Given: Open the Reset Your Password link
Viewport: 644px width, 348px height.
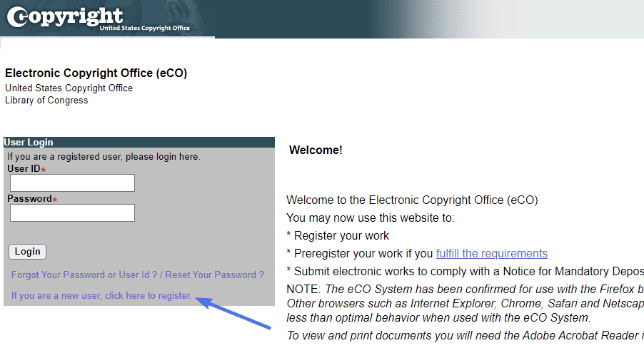Looking at the screenshot, I should click(x=214, y=275).
